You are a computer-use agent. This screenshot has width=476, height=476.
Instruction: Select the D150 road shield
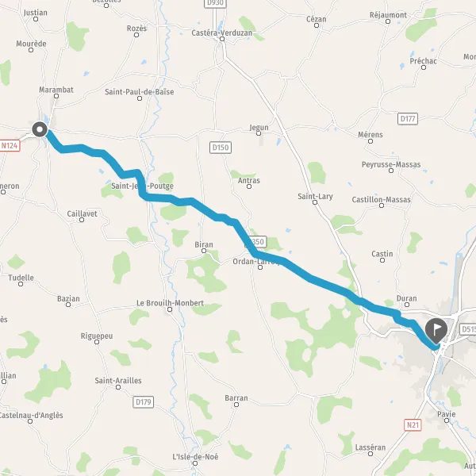pyautogui.click(x=221, y=148)
